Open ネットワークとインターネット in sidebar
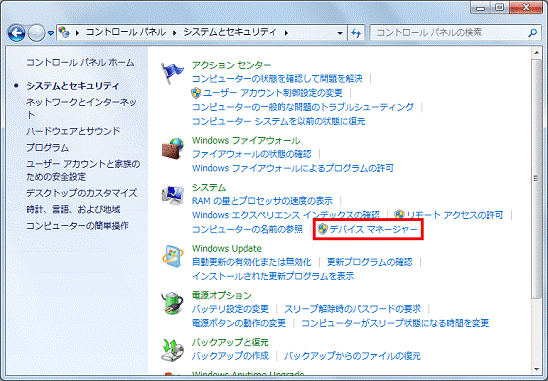Viewport: 548px width, 381px height. point(81,108)
